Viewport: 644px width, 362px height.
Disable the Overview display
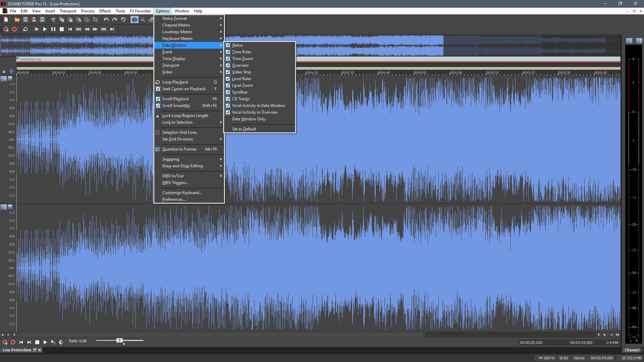228,65
